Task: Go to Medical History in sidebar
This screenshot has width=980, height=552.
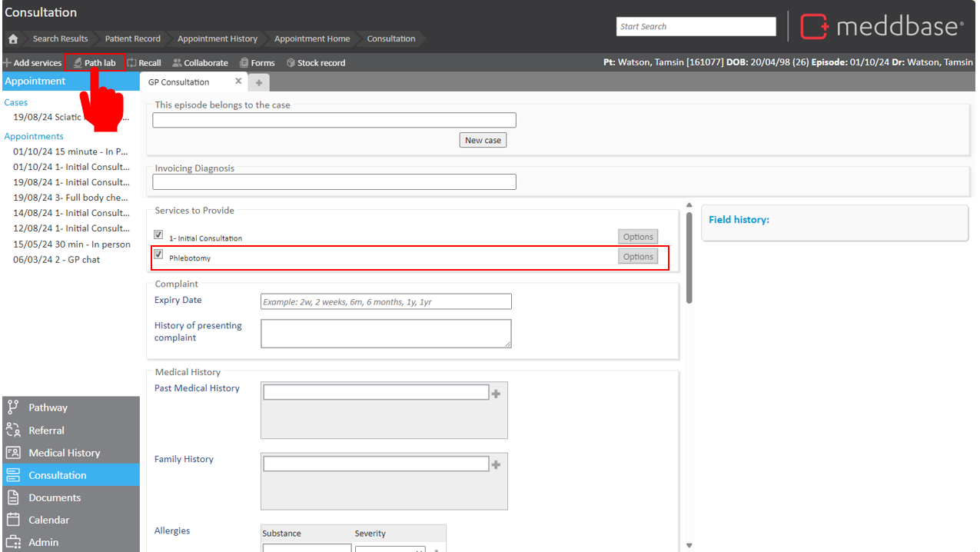Action: [x=64, y=453]
